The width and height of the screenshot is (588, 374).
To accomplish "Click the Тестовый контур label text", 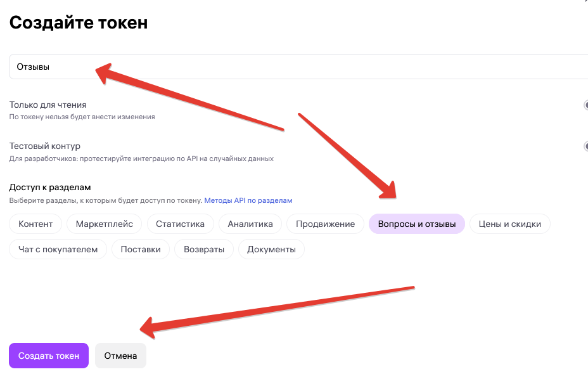I will pyautogui.click(x=44, y=146).
